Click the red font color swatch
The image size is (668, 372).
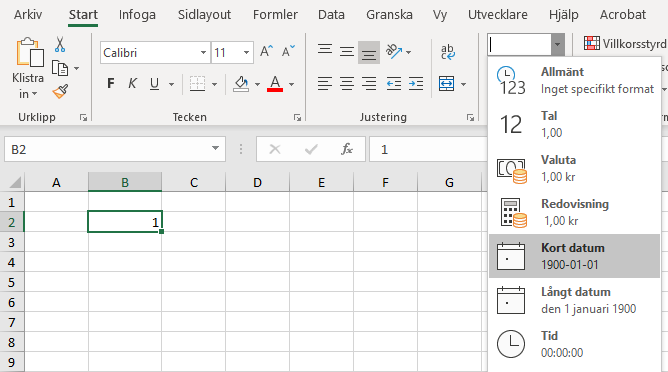(x=275, y=84)
